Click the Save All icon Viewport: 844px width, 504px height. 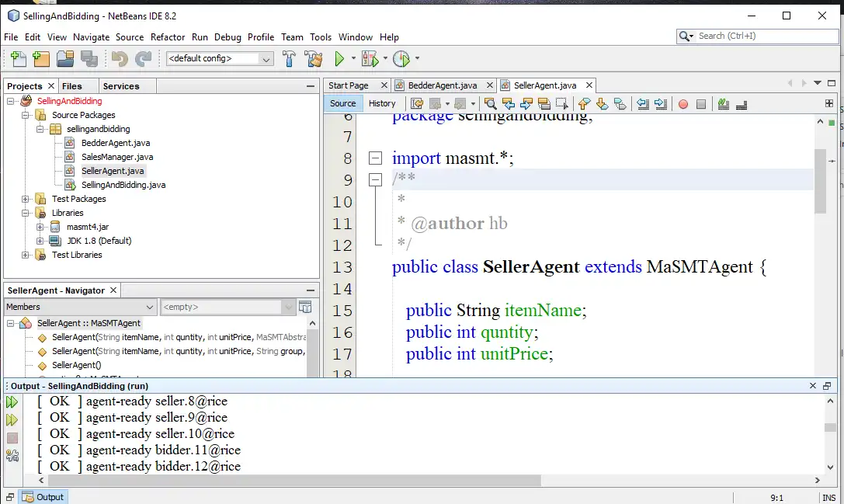tap(89, 59)
